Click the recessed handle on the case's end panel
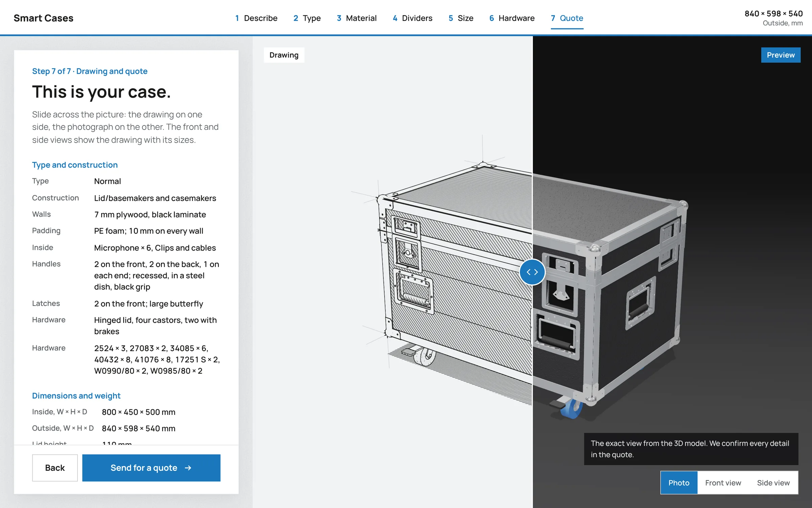The image size is (812, 508). tap(640, 302)
